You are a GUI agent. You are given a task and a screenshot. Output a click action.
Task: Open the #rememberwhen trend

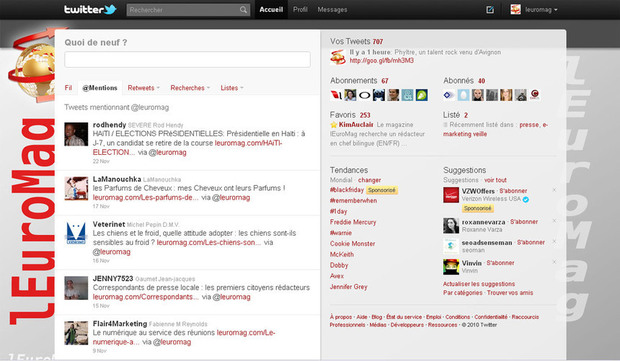pos(353,200)
